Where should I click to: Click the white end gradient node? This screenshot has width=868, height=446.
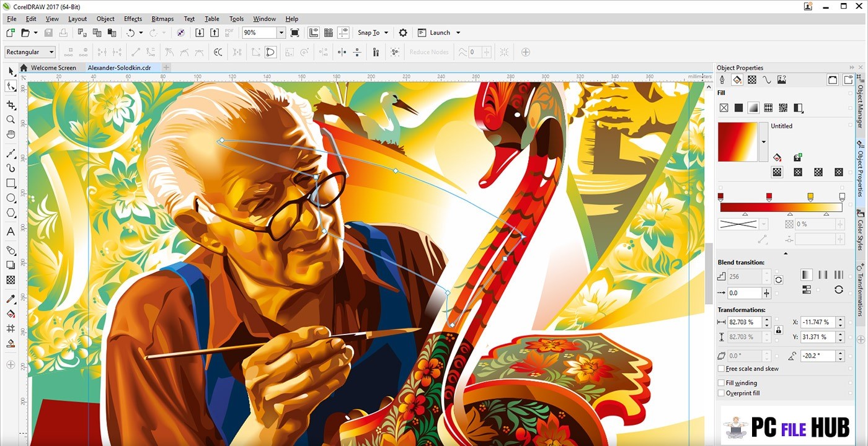pyautogui.click(x=842, y=197)
